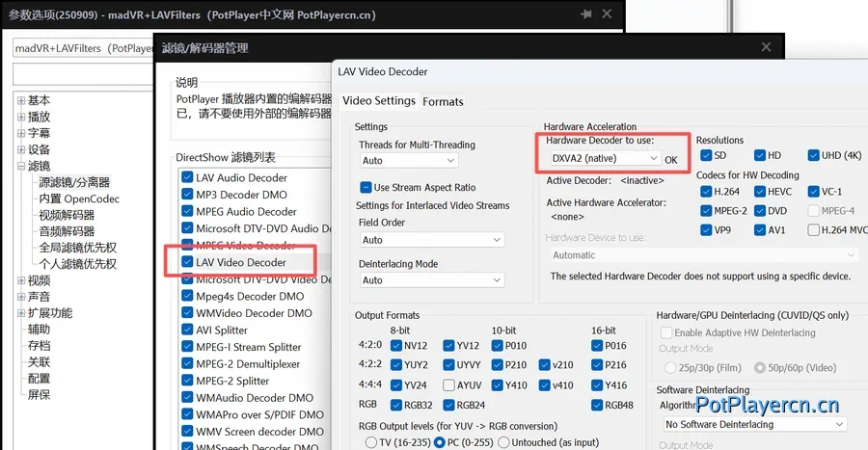Image resolution: width=868 pixels, height=450 pixels.
Task: Collapse the 滤镜 tree node
Action: (21, 166)
